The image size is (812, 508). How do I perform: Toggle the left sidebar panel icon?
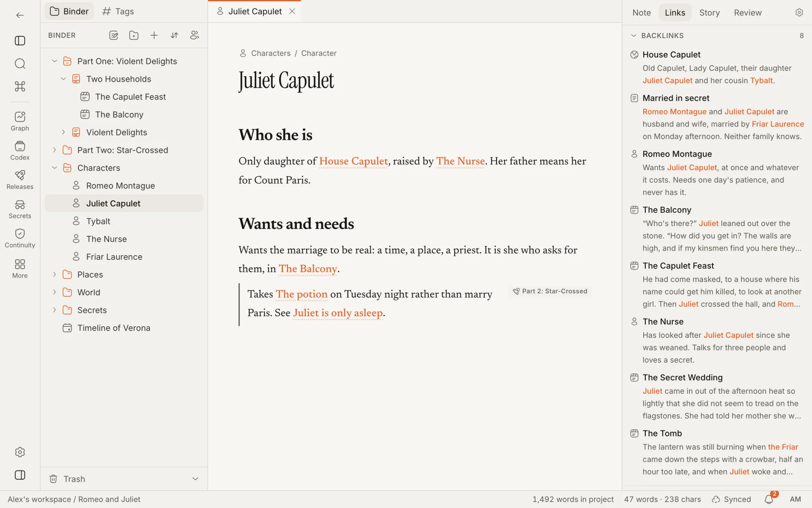pos(20,41)
